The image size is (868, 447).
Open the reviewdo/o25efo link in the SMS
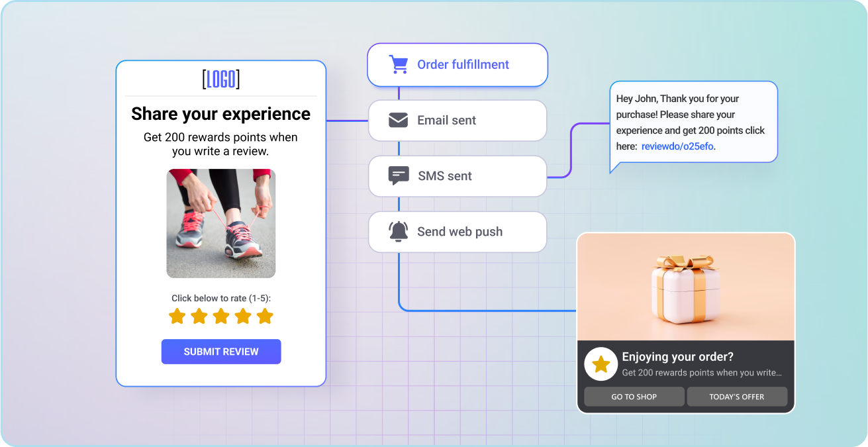coord(677,146)
